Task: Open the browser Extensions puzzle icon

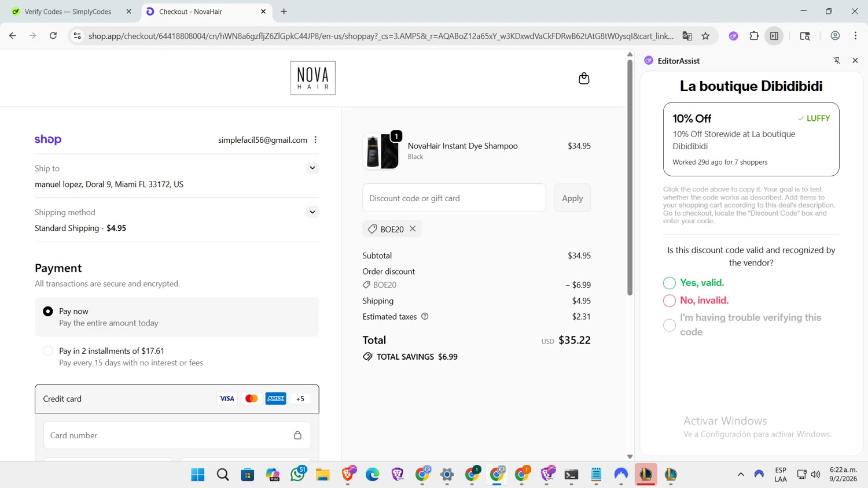Action: tap(754, 36)
